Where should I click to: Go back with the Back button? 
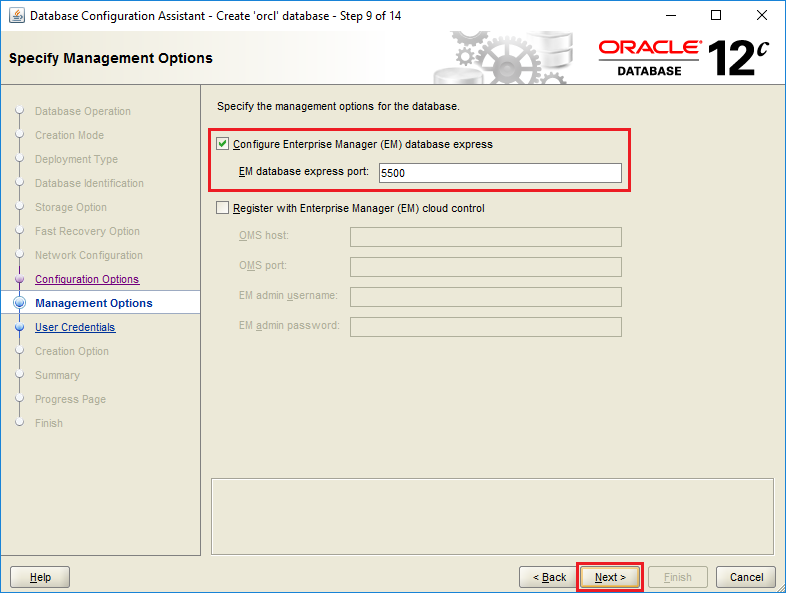(x=549, y=577)
